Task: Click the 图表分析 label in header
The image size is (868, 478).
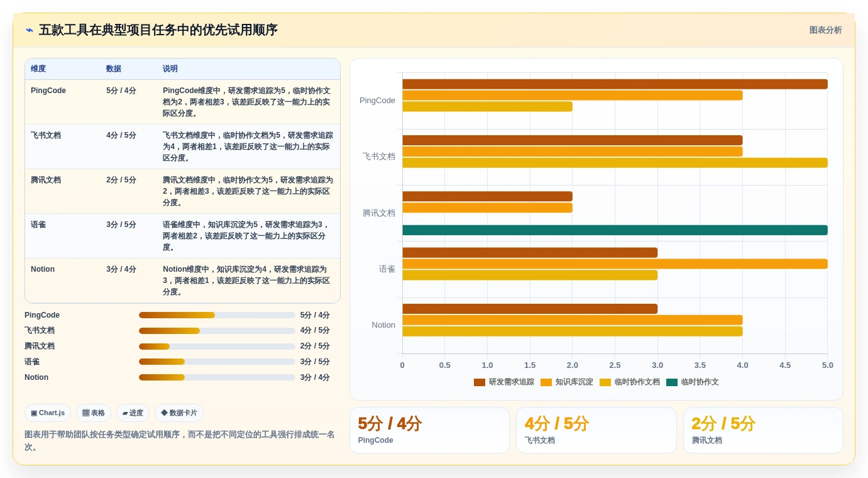Action: (825, 30)
